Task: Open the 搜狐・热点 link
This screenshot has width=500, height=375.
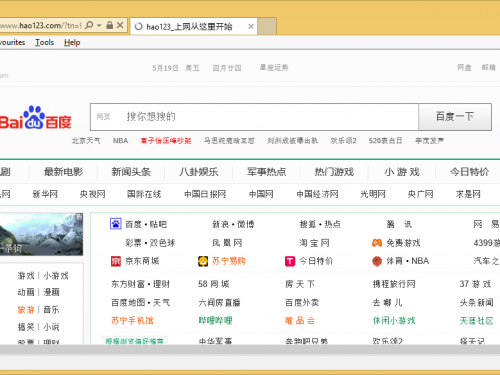Action: 320,224
